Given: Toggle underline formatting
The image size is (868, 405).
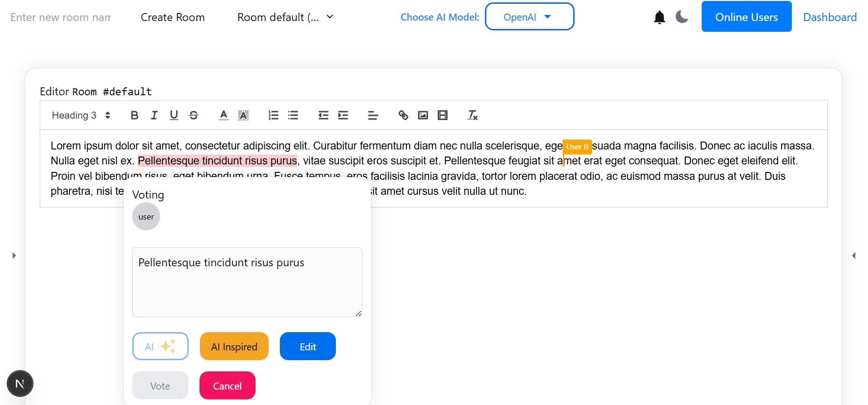Looking at the screenshot, I should [x=174, y=115].
